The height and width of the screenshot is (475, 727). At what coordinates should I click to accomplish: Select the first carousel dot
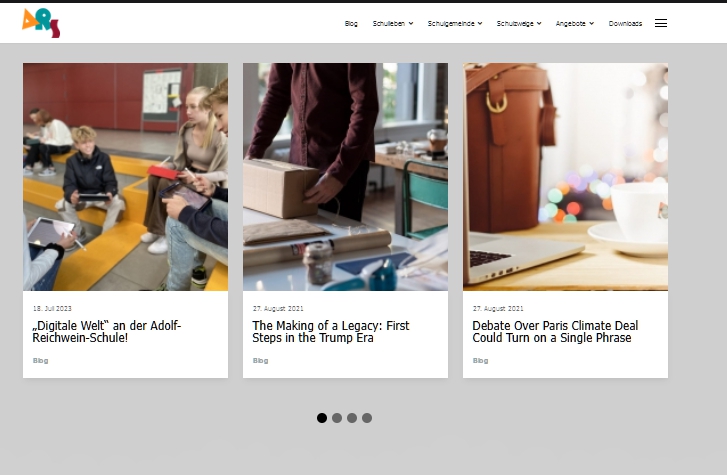click(322, 418)
